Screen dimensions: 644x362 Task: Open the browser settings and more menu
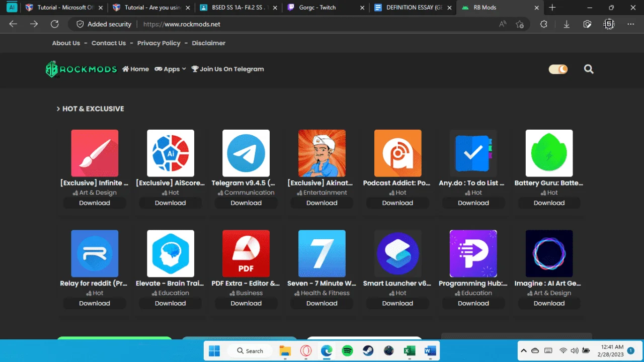(630, 24)
